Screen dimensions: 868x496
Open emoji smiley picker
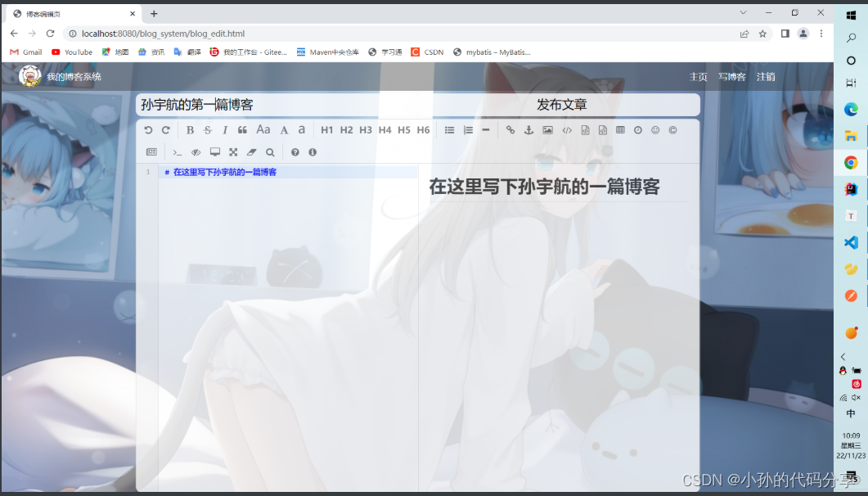click(655, 130)
